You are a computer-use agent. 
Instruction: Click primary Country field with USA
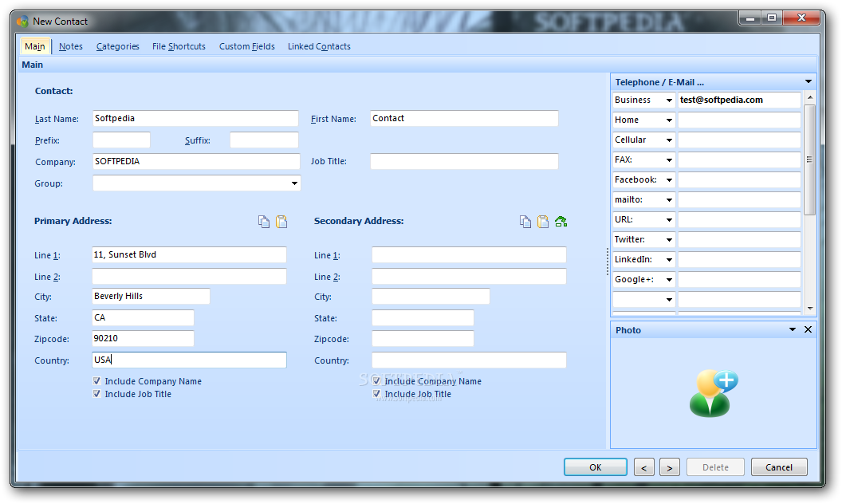pyautogui.click(x=189, y=360)
